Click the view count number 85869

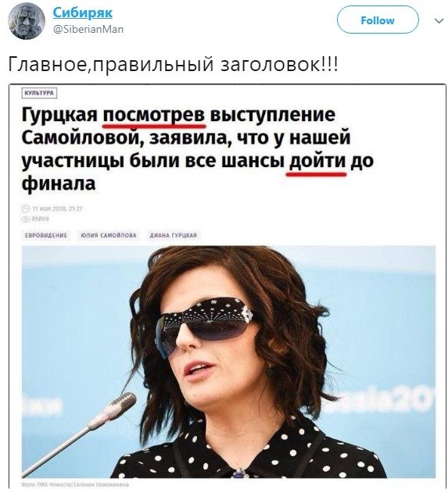coord(41,220)
